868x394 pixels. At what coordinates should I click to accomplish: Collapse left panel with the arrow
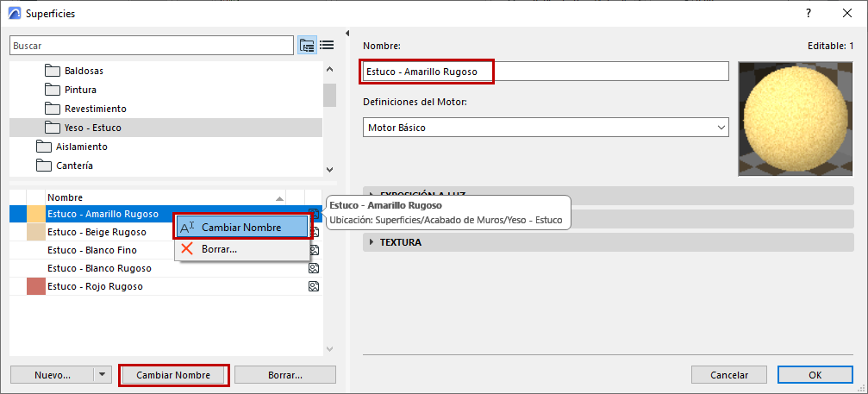click(347, 32)
